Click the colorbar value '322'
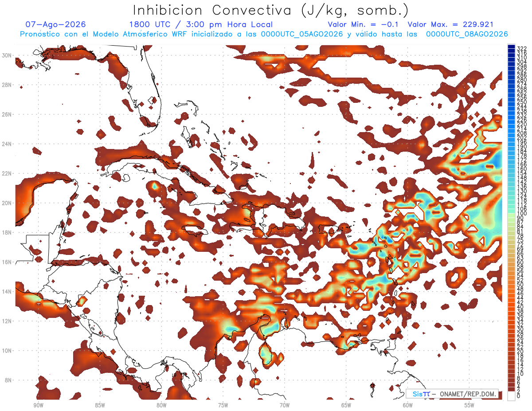The image size is (532, 411). coord(521,49)
